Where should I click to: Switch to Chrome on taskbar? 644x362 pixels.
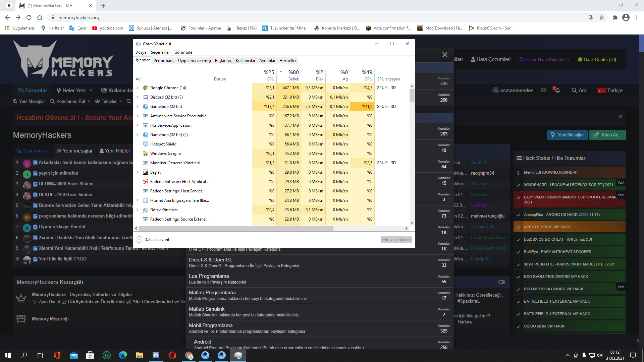[189, 355]
